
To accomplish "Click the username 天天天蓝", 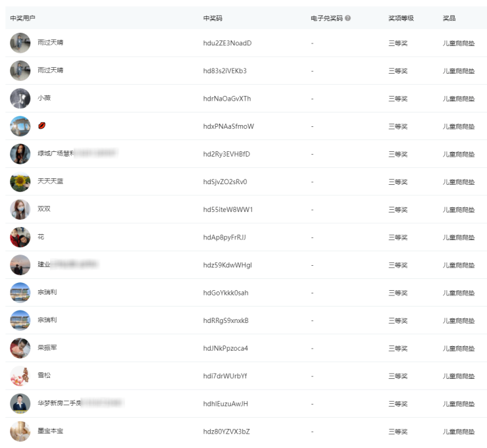I will point(50,182).
